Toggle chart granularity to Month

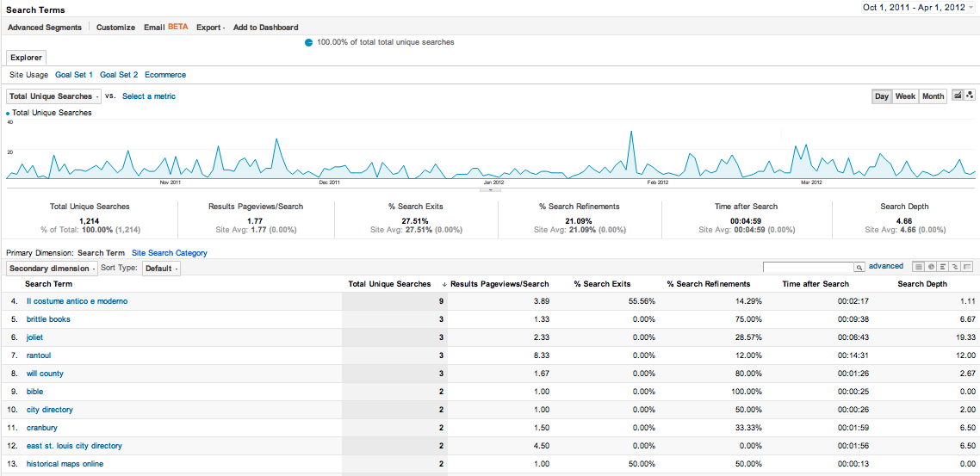pos(933,96)
